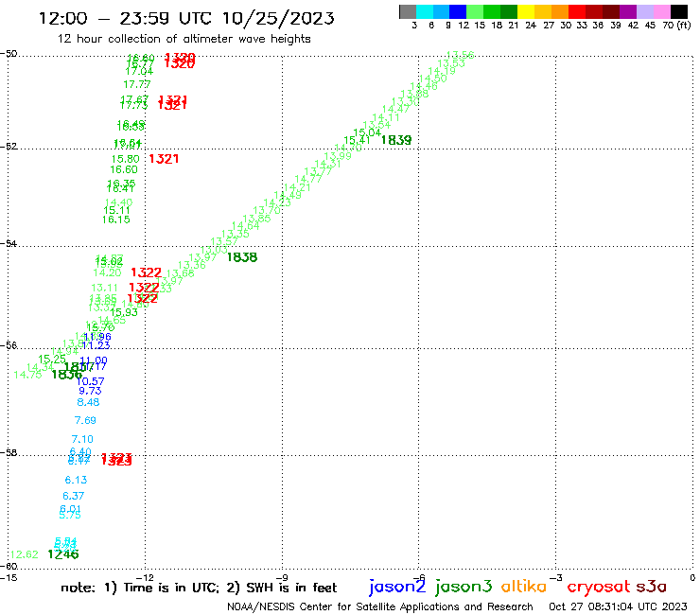Click the red '1321' label beside 15.80

pyautogui.click(x=164, y=159)
